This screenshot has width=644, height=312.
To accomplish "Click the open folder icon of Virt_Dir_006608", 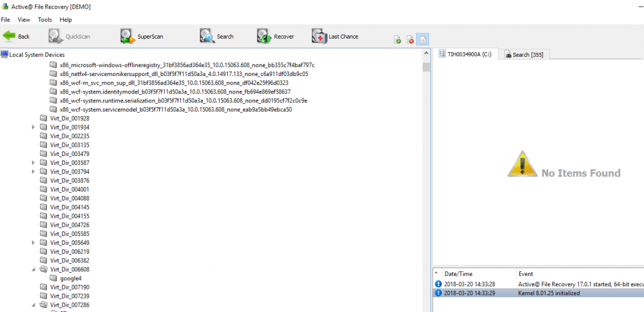I will [44, 269].
